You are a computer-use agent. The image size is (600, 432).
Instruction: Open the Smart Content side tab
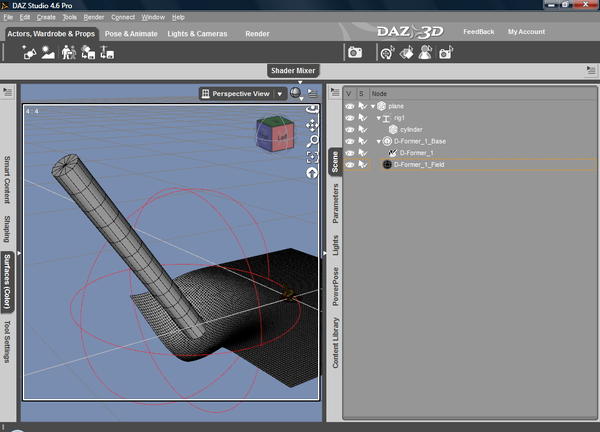[x=7, y=179]
